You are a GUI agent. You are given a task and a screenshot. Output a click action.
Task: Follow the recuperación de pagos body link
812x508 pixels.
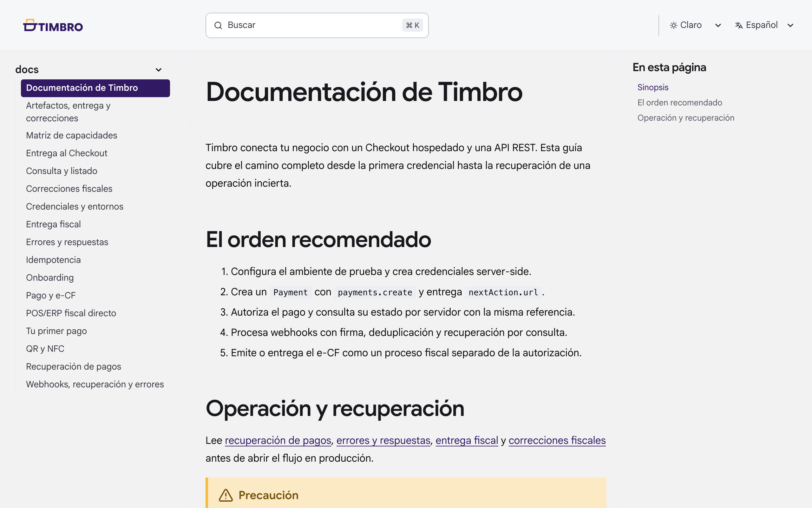(278, 440)
